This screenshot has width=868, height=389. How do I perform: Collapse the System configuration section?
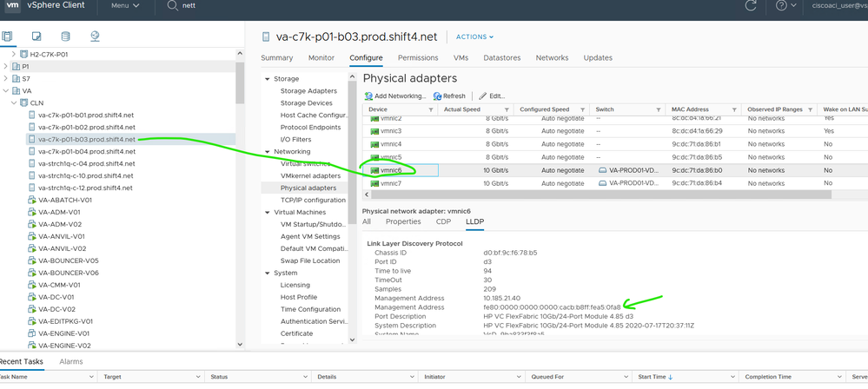tap(268, 274)
